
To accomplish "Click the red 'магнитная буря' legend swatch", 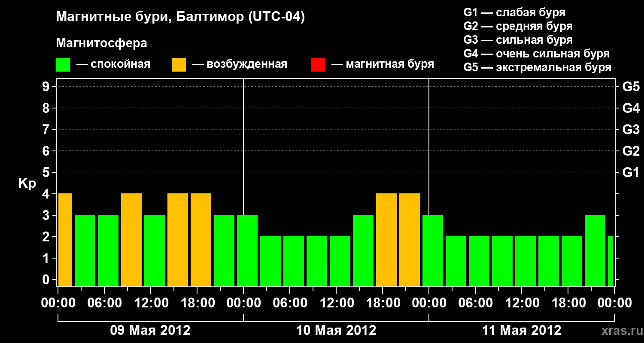I will click(318, 65).
